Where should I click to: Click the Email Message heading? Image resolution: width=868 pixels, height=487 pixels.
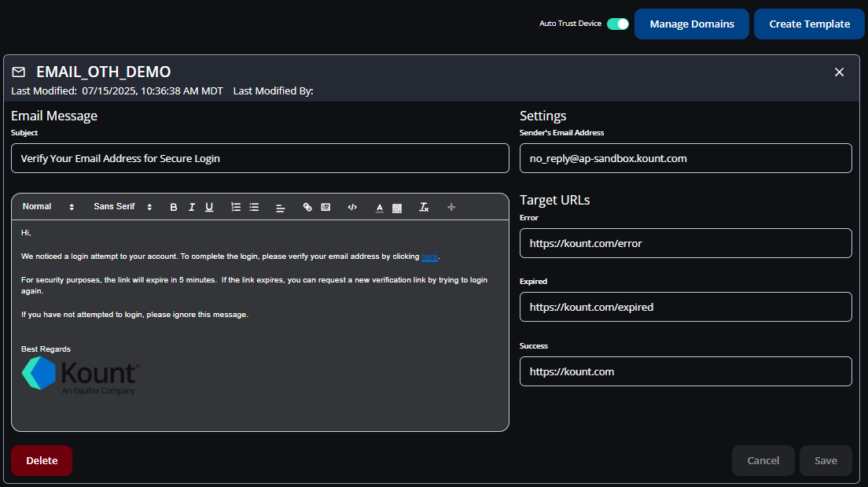click(x=54, y=116)
